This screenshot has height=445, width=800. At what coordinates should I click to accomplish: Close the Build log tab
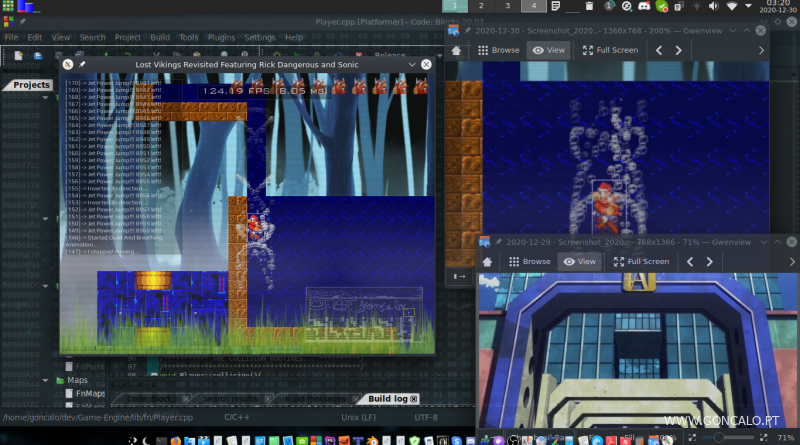click(x=414, y=399)
